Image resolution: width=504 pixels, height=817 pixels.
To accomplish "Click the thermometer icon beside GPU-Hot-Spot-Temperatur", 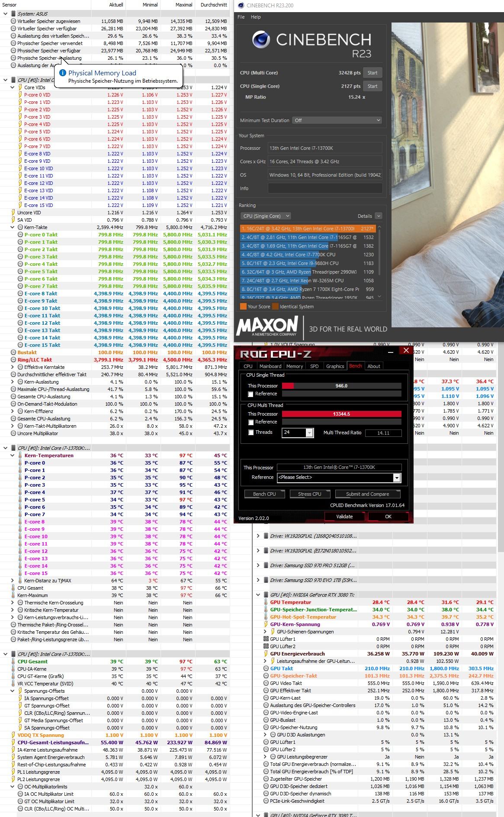I will 266,617.
